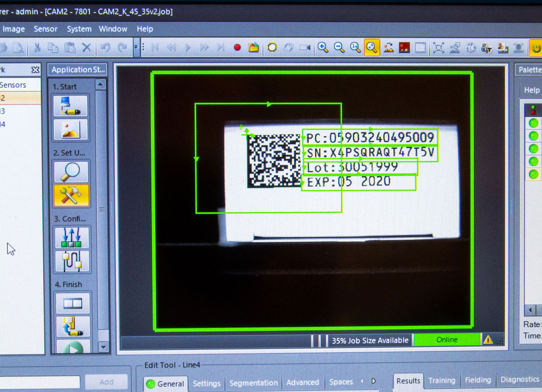Click the Zoom Out magnifier icon
The image size is (542, 392).
[339, 47]
